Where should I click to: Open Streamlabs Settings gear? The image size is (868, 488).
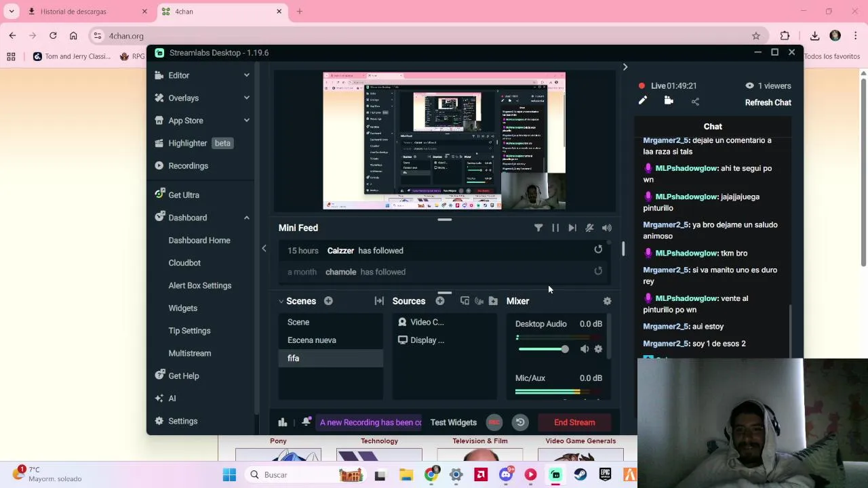pos(159,421)
